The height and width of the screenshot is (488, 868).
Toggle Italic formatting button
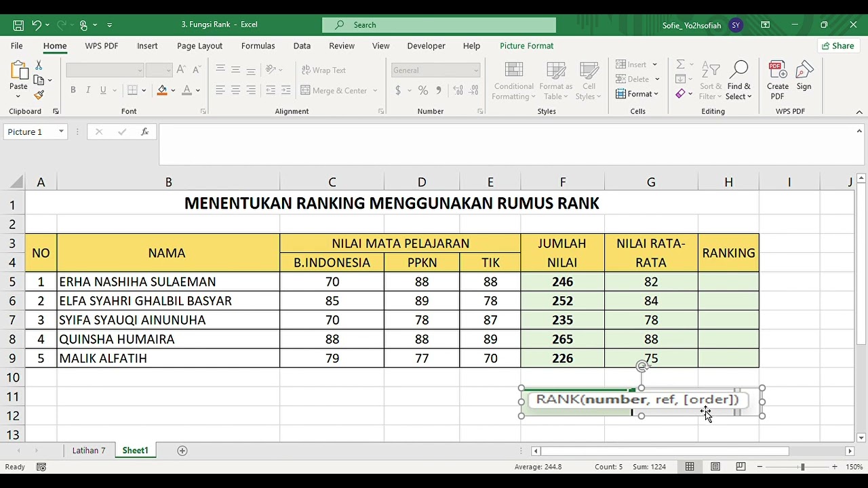[87, 90]
